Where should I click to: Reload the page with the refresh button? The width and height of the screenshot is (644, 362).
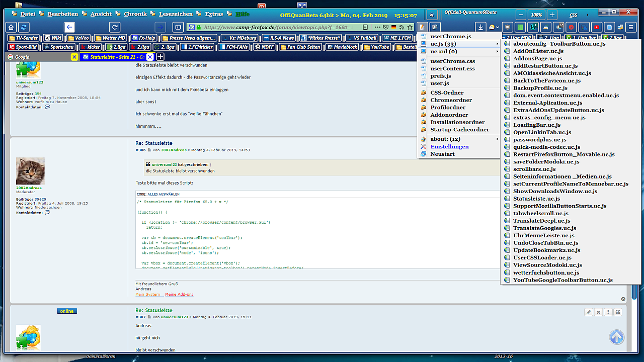click(115, 27)
